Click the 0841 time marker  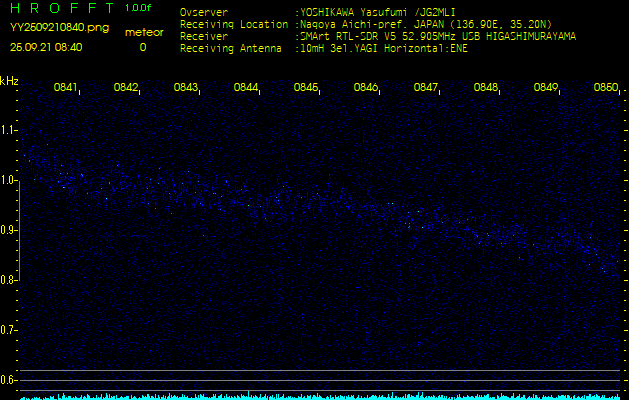66,88
